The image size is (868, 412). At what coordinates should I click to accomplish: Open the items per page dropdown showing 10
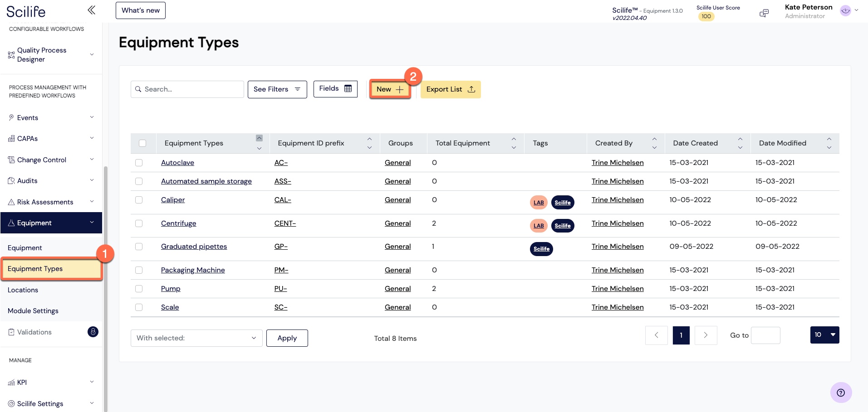(824, 335)
